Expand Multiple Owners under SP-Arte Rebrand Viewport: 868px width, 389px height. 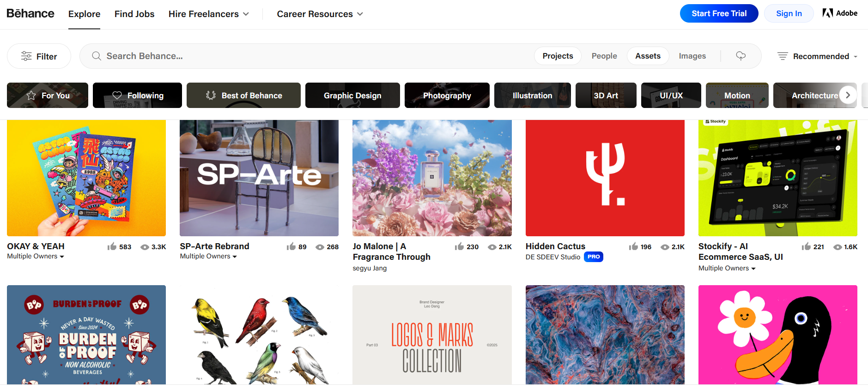pyautogui.click(x=208, y=256)
